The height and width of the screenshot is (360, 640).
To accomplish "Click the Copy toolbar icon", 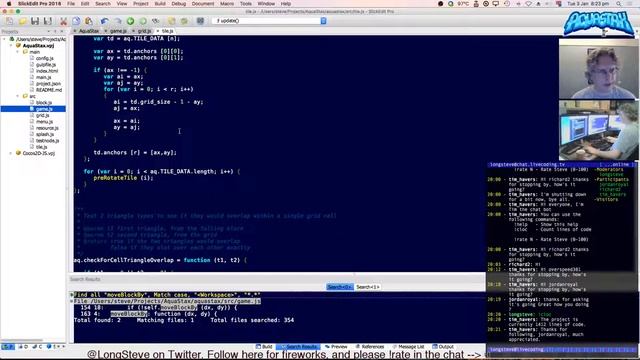I will 76,21.
